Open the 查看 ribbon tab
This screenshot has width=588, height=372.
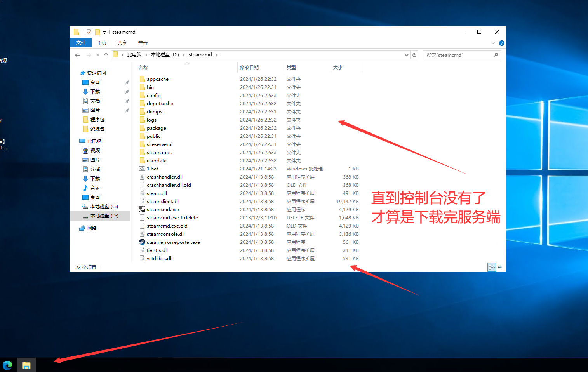(x=143, y=43)
